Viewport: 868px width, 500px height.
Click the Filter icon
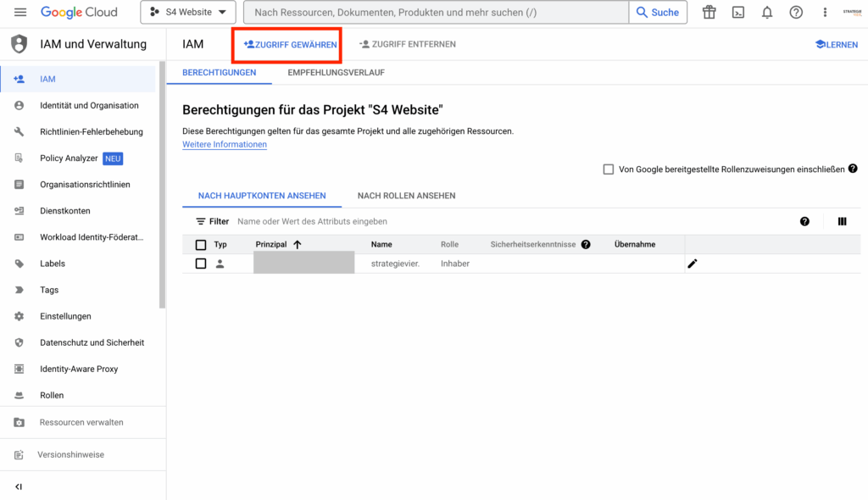click(x=200, y=221)
